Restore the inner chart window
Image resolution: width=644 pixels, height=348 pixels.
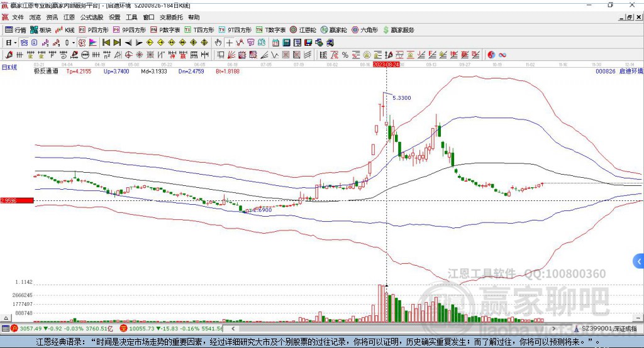(630, 17)
